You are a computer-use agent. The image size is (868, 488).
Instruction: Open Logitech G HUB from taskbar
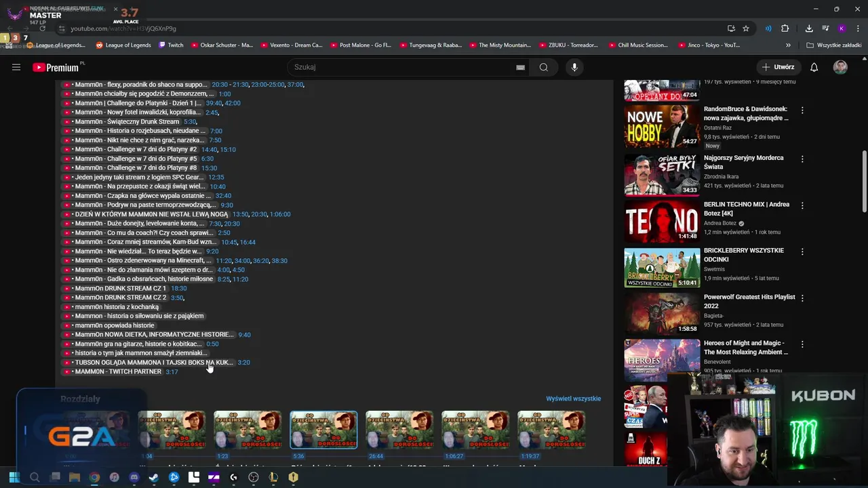pos(233,477)
